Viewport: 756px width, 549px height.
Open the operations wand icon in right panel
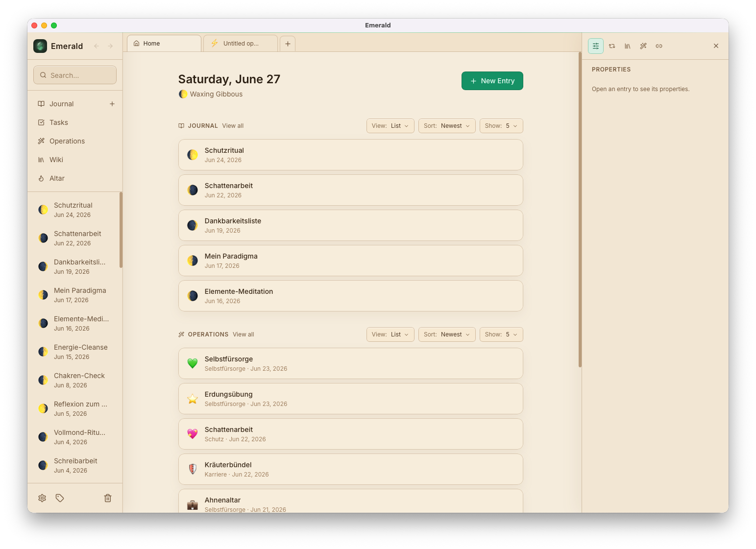(643, 46)
